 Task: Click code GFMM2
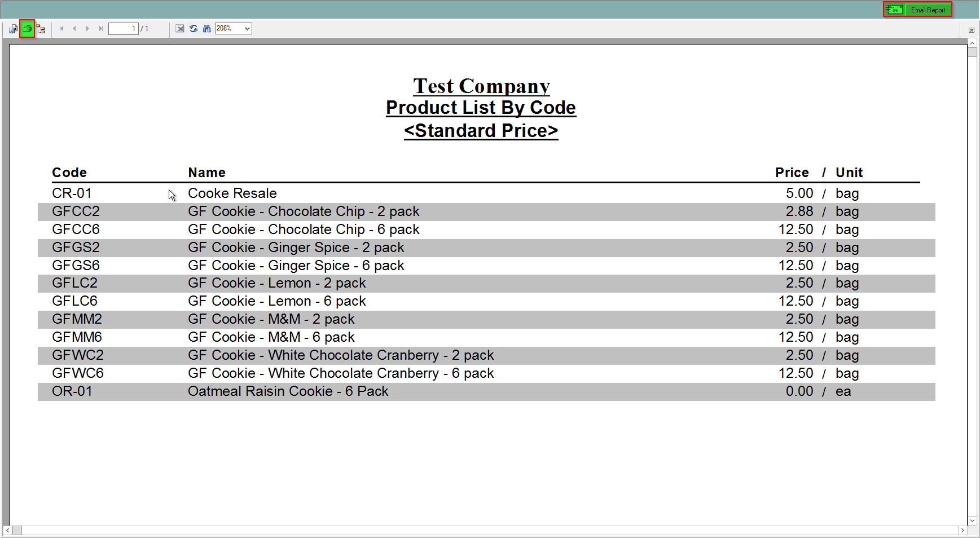pos(77,319)
